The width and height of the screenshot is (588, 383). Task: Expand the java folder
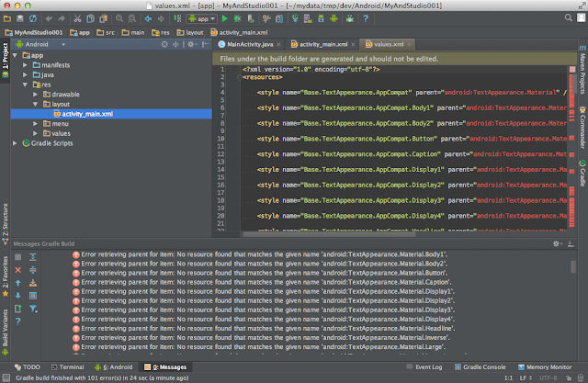(25, 75)
